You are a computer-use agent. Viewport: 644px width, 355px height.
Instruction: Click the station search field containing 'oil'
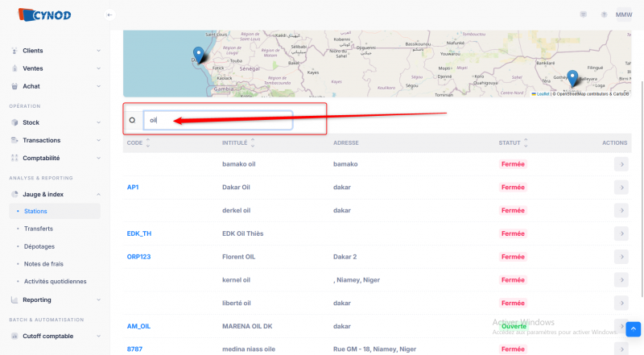[x=217, y=120]
